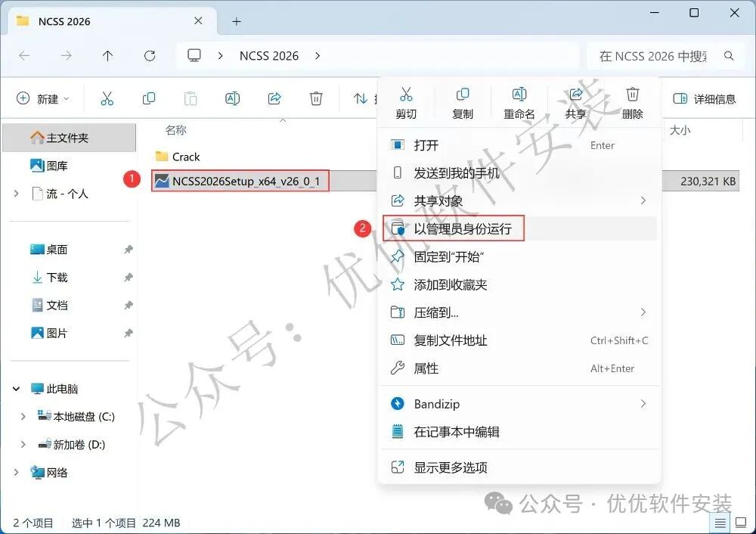This screenshot has width=756, height=534.
Task: Add a new tab with plus
Action: click(236, 21)
